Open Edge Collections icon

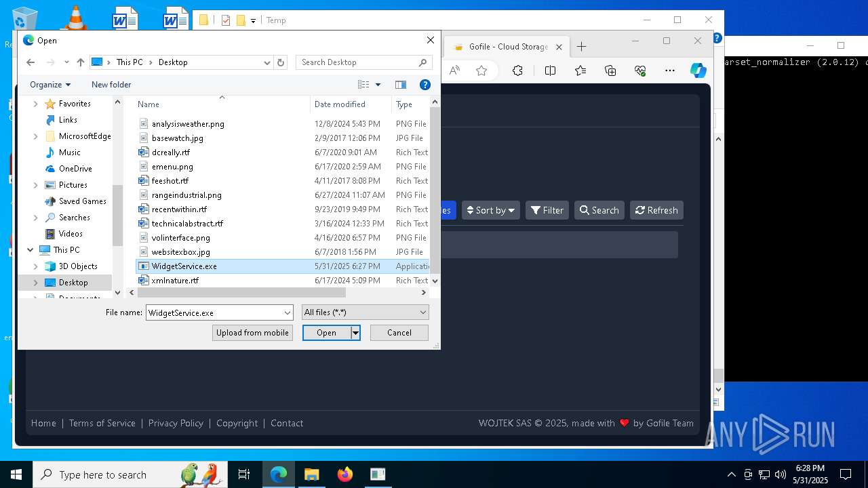point(610,70)
